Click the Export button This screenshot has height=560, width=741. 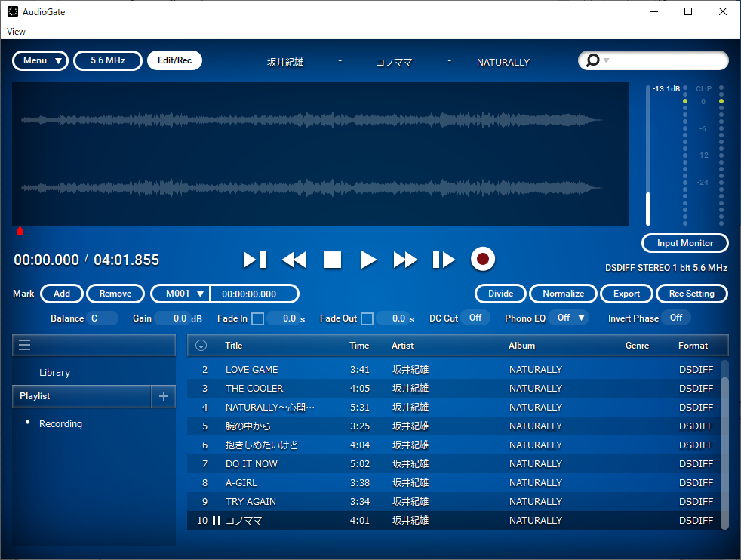(626, 294)
